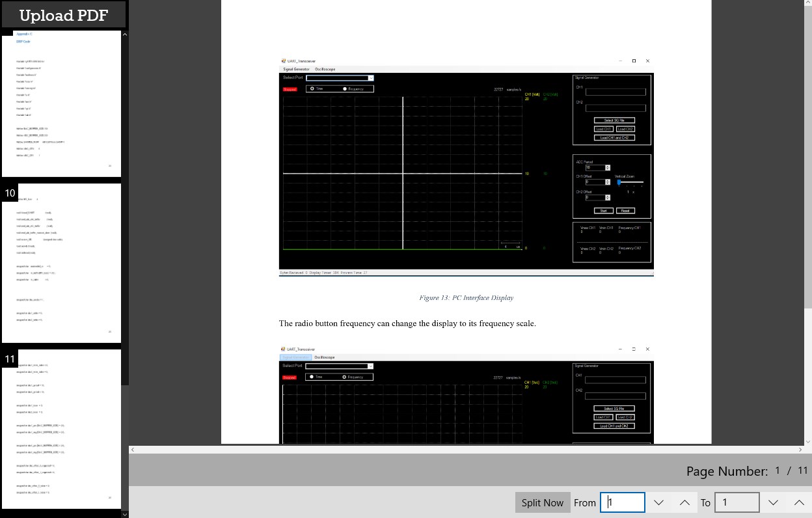Click the Select SG File button

[614, 120]
